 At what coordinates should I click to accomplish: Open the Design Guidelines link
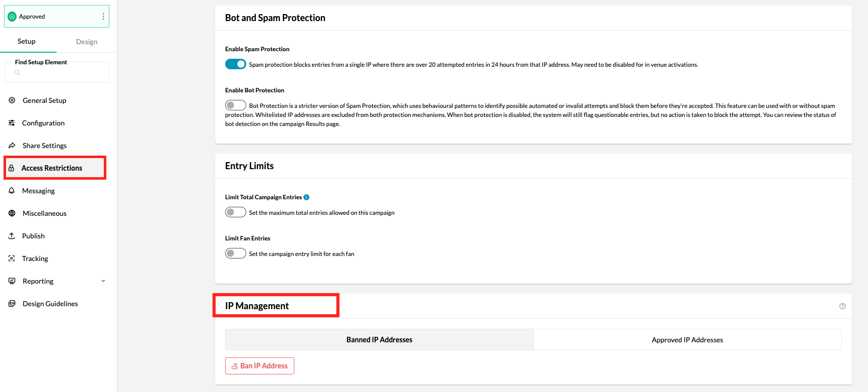click(50, 304)
